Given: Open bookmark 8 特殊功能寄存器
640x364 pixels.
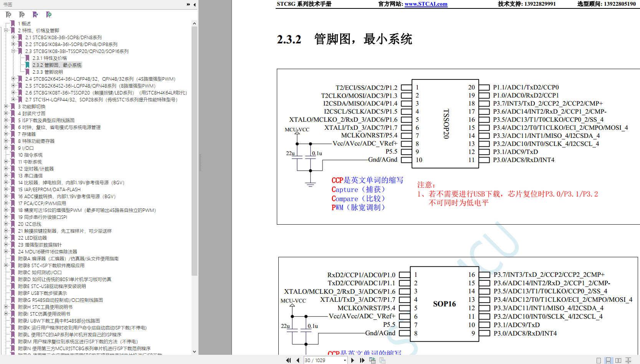Looking at the screenshot, I should [x=36, y=141].
